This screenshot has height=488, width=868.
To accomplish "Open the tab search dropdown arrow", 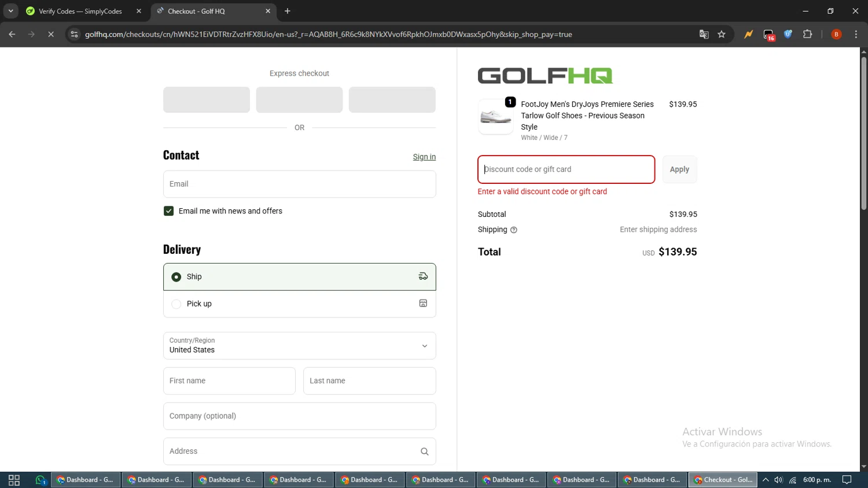I will pyautogui.click(x=10, y=11).
